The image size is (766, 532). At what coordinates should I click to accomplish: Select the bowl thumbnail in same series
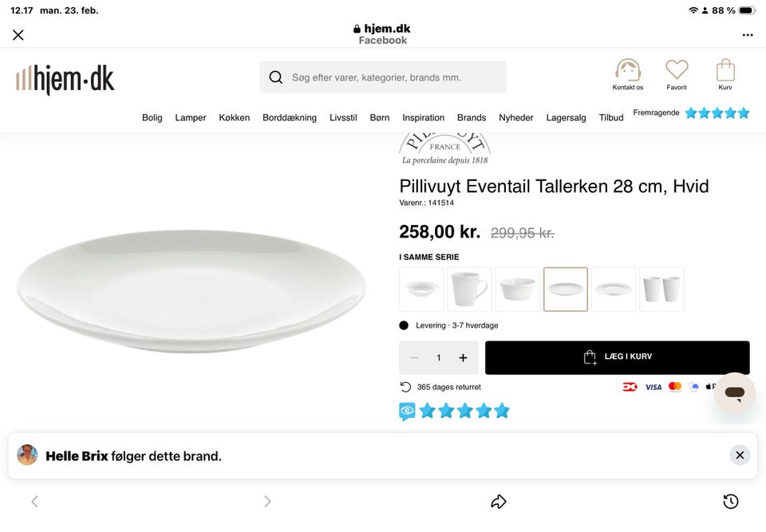(x=518, y=289)
